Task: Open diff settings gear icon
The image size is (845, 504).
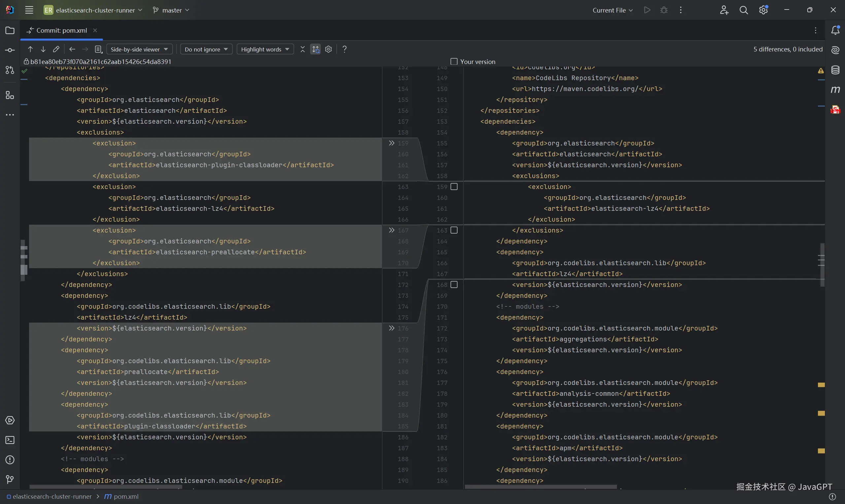Action: click(x=328, y=49)
